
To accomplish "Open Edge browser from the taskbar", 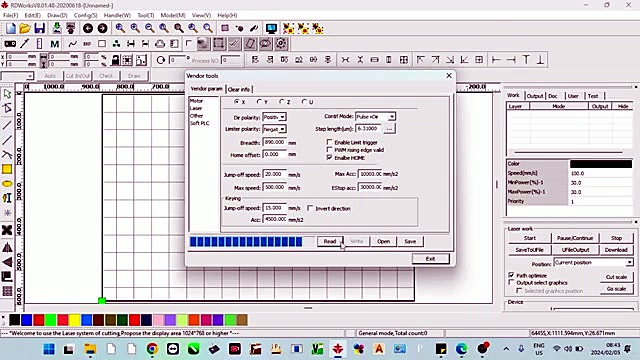I will pos(462,349).
